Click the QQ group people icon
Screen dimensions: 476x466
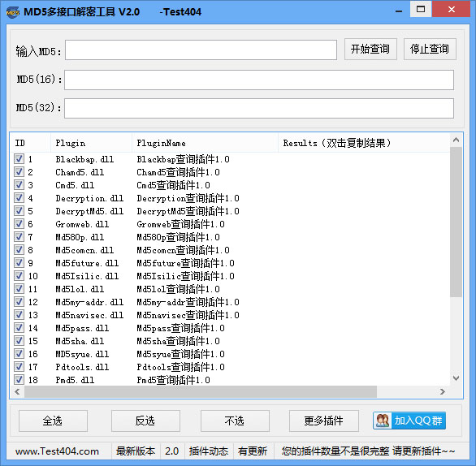click(383, 421)
